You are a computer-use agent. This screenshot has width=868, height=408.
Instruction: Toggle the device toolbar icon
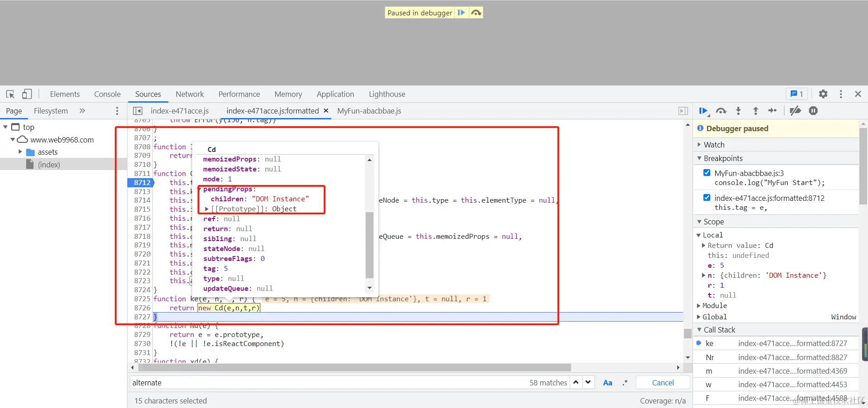point(27,94)
